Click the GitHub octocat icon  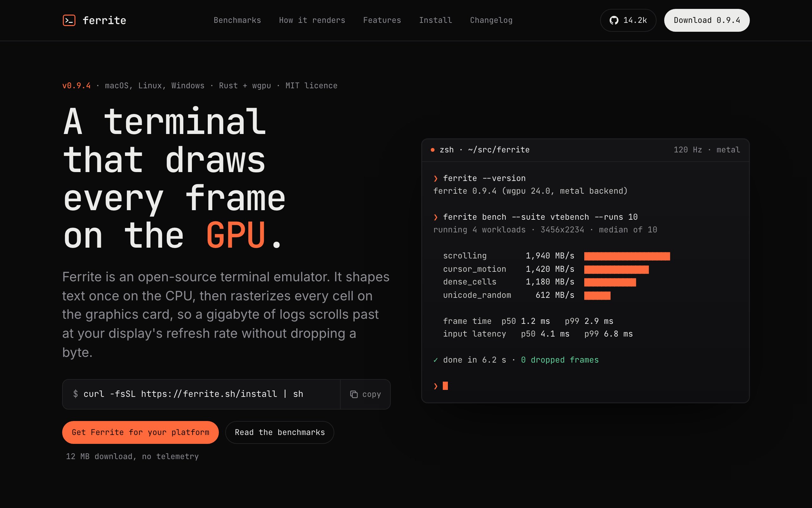pos(614,20)
